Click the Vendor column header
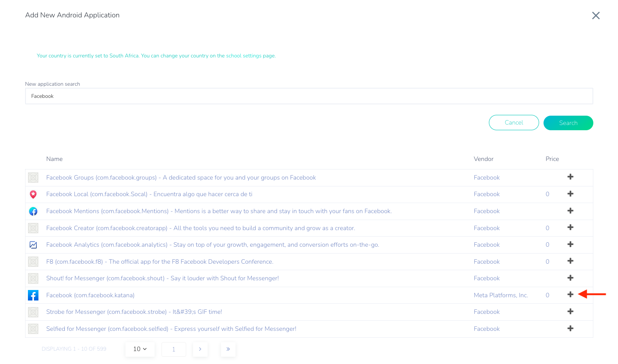 coord(484,159)
